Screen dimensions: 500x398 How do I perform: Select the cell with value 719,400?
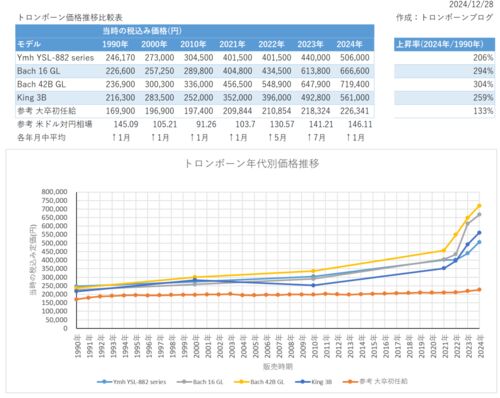(x=355, y=84)
